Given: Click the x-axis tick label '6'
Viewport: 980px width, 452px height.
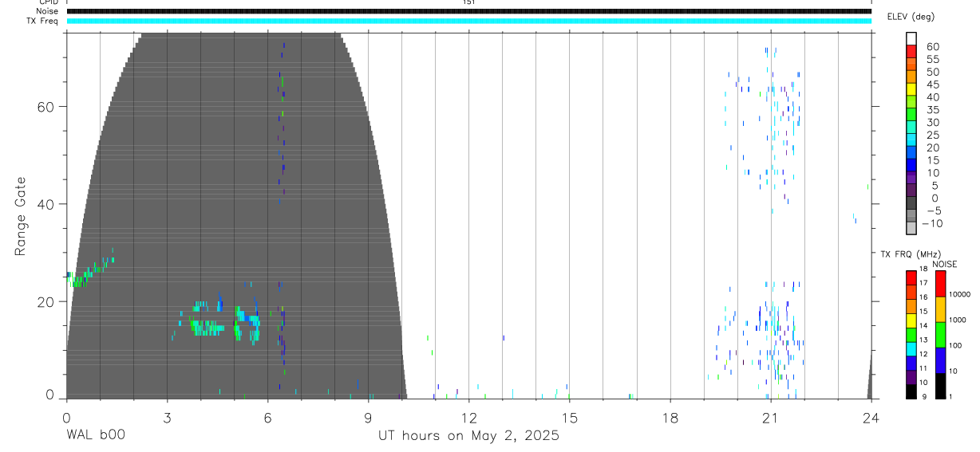Looking at the screenshot, I should point(267,417).
